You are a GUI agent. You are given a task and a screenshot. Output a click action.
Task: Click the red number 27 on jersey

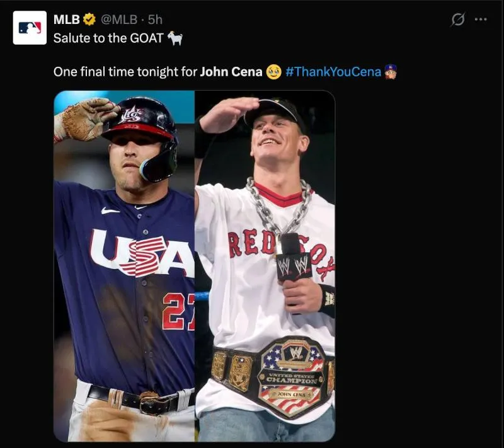click(x=178, y=312)
